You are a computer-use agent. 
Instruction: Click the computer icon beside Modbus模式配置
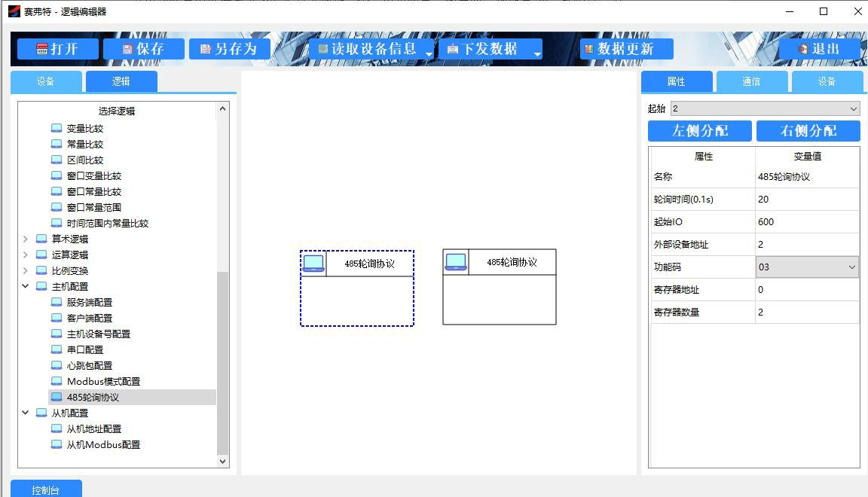tap(57, 381)
